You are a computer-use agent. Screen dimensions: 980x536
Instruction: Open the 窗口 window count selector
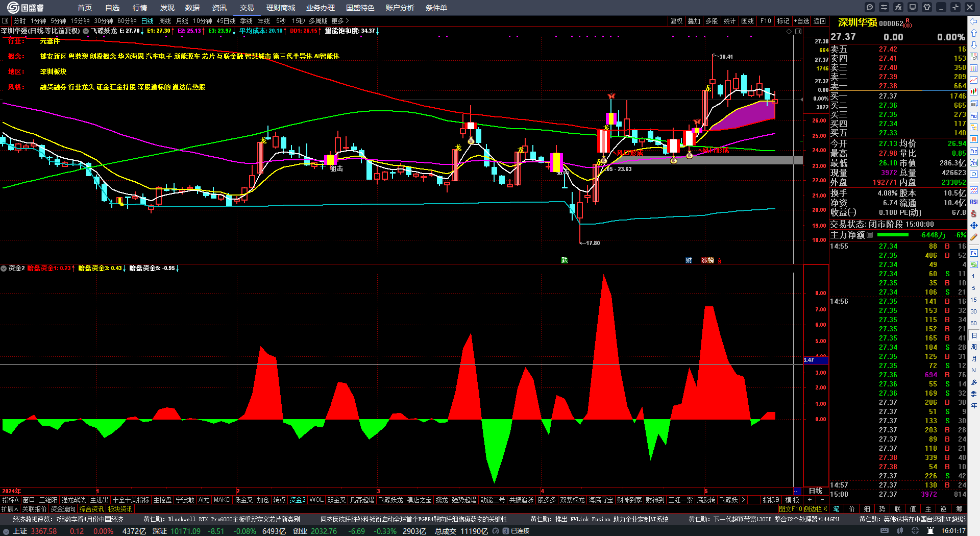(29, 500)
